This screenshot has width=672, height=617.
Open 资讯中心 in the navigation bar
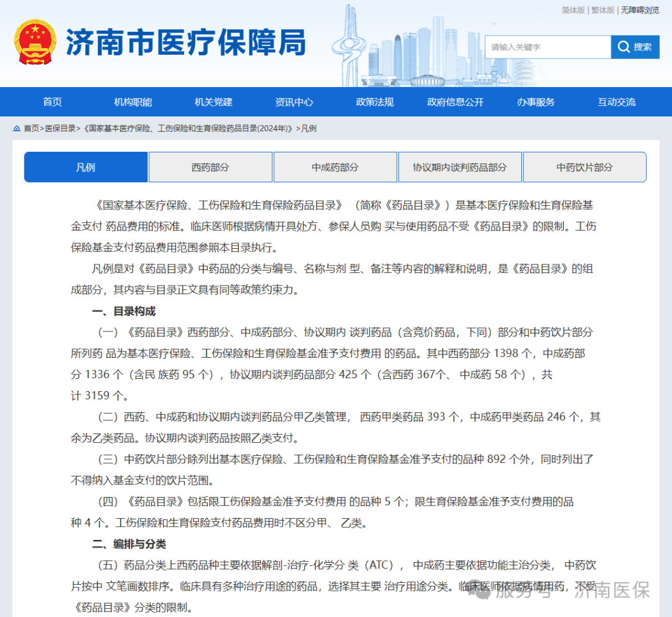[294, 102]
